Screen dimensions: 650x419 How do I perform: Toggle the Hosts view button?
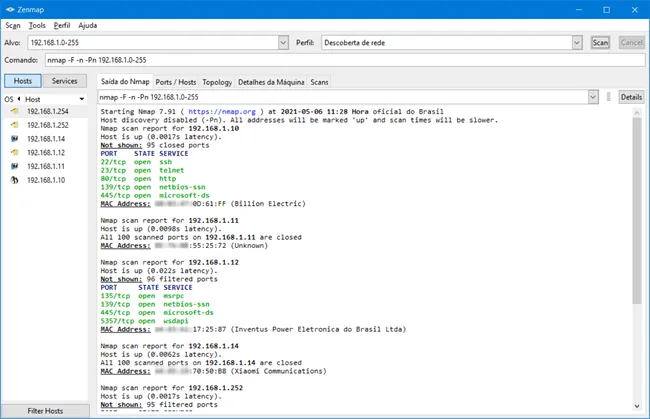pyautogui.click(x=23, y=81)
